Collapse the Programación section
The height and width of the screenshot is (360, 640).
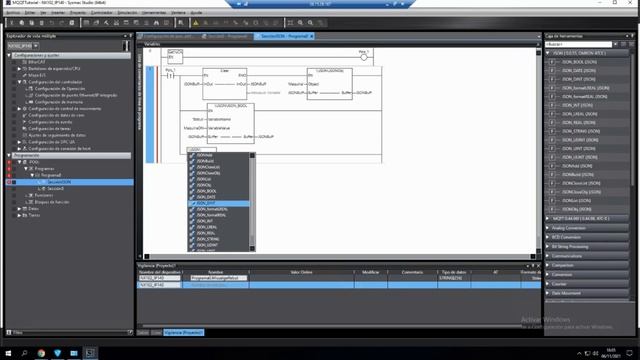coord(9,156)
